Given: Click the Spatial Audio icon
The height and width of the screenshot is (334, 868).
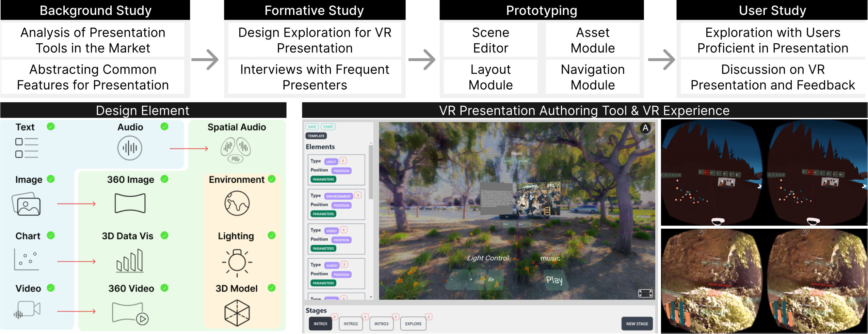Looking at the screenshot, I should click(236, 150).
